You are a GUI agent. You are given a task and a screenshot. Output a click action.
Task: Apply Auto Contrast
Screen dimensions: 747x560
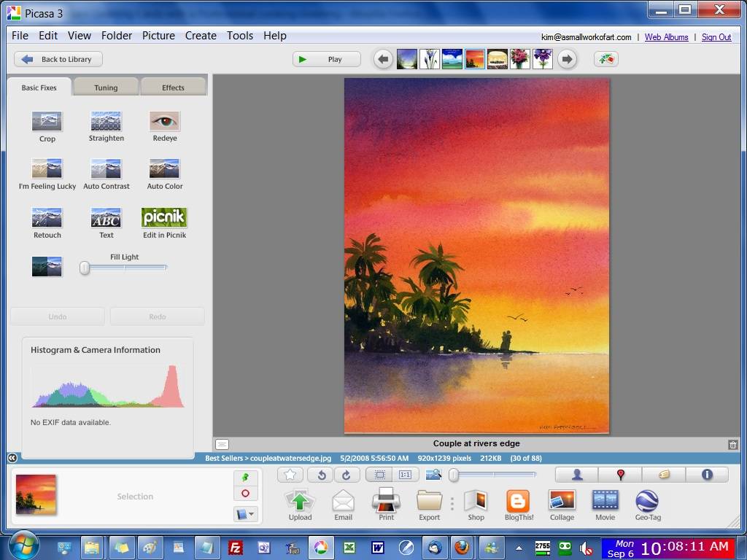(106, 174)
